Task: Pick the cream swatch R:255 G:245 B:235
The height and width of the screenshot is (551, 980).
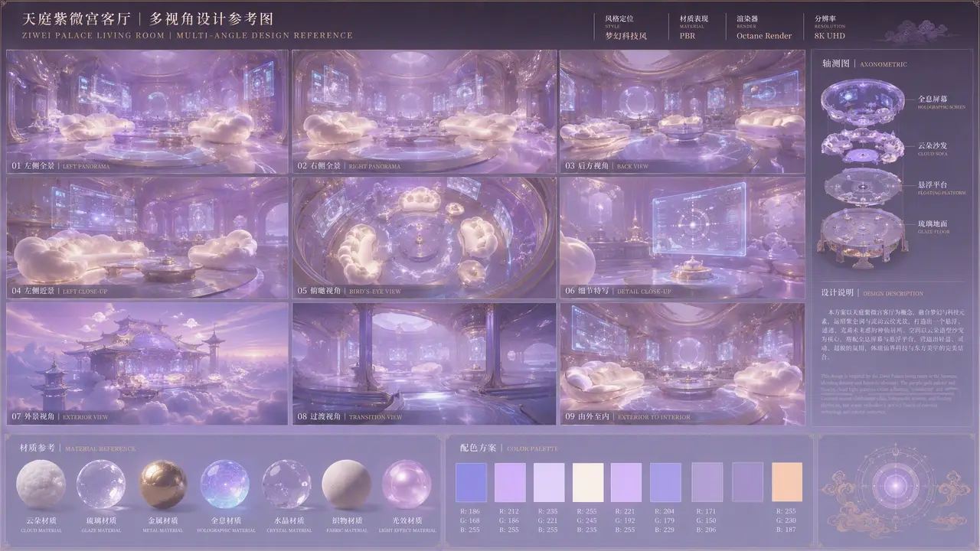Action: (588, 482)
